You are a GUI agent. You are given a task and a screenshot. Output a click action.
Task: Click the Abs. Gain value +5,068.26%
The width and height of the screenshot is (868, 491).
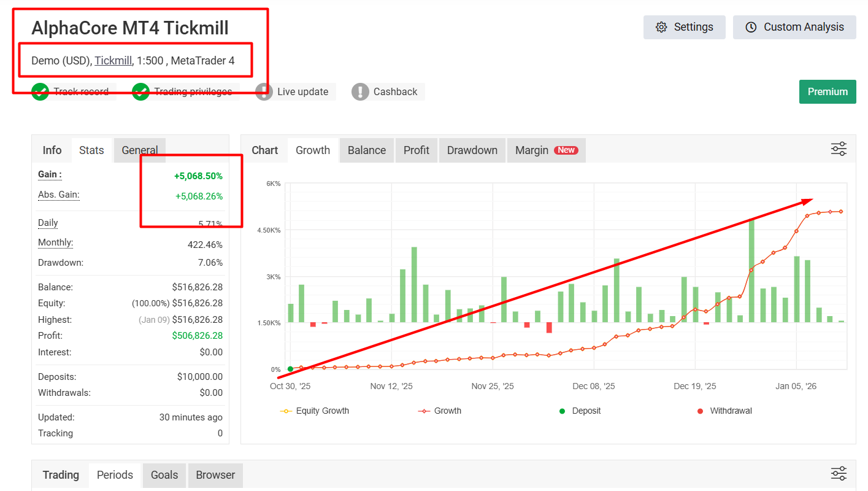(199, 196)
